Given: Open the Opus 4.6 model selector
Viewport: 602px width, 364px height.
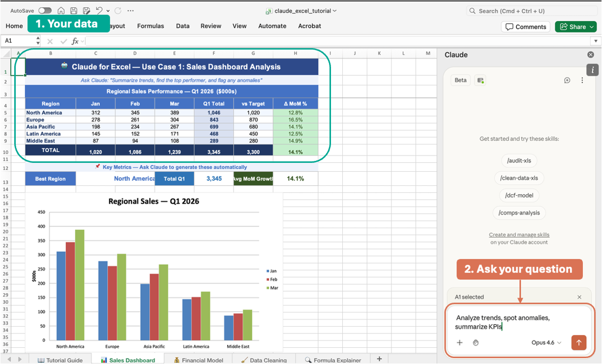Looking at the screenshot, I should [x=546, y=342].
